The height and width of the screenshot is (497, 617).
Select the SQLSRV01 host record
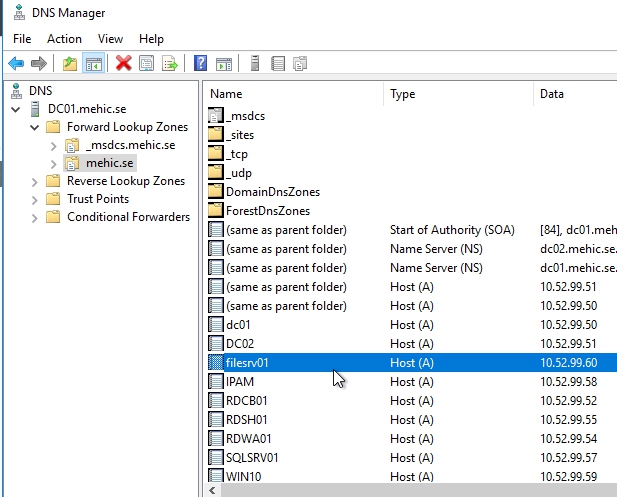(x=252, y=457)
